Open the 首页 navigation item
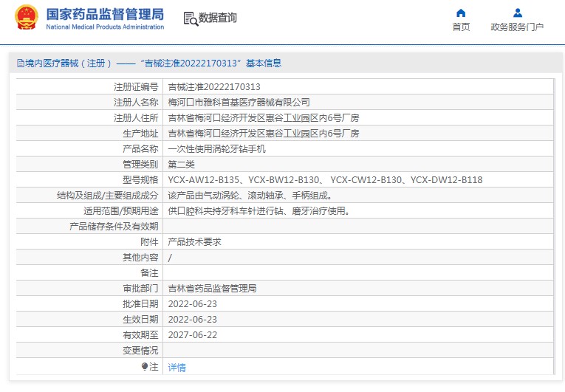The width and height of the screenshot is (565, 392). pos(461,27)
